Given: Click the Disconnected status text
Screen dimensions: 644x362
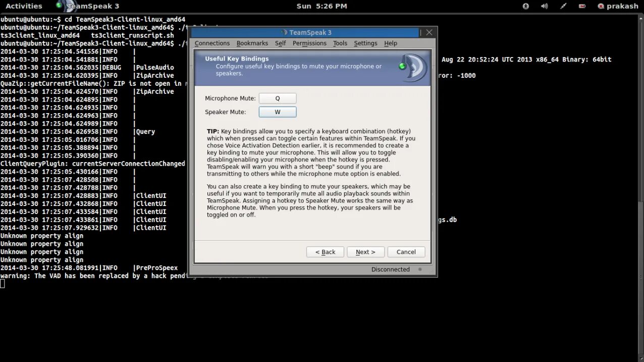Looking at the screenshot, I should tap(391, 270).
